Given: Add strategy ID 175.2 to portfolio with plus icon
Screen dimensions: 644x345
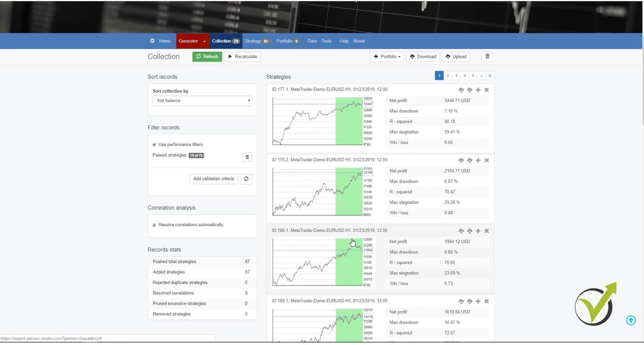Looking at the screenshot, I should tap(478, 160).
